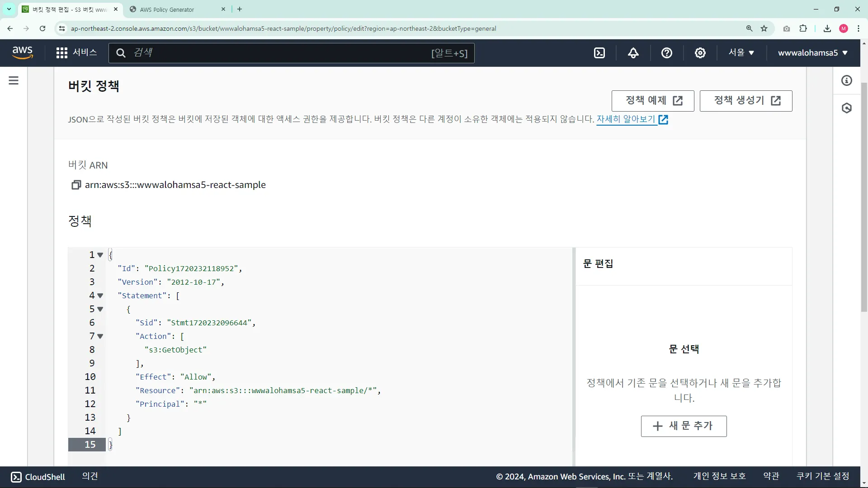
Task: Click the 정책 생성기 button
Action: tap(745, 101)
